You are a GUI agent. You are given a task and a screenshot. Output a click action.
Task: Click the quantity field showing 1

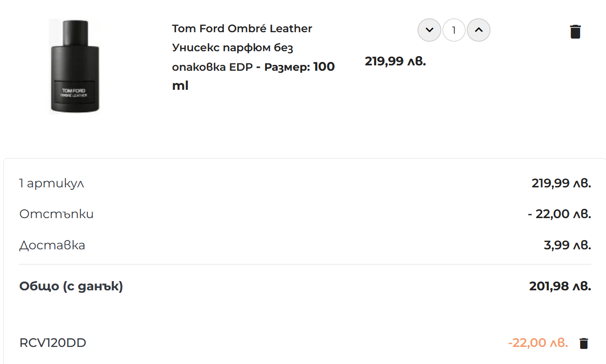click(454, 30)
